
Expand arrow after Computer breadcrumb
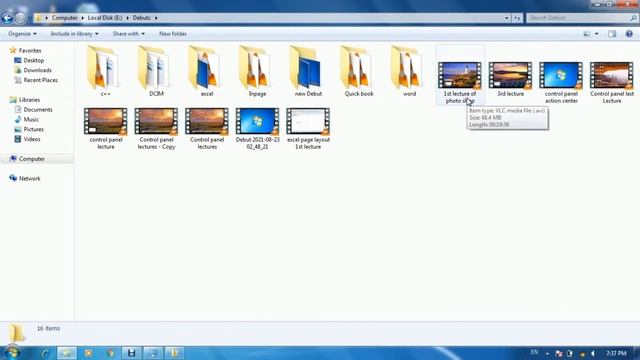click(x=82, y=18)
